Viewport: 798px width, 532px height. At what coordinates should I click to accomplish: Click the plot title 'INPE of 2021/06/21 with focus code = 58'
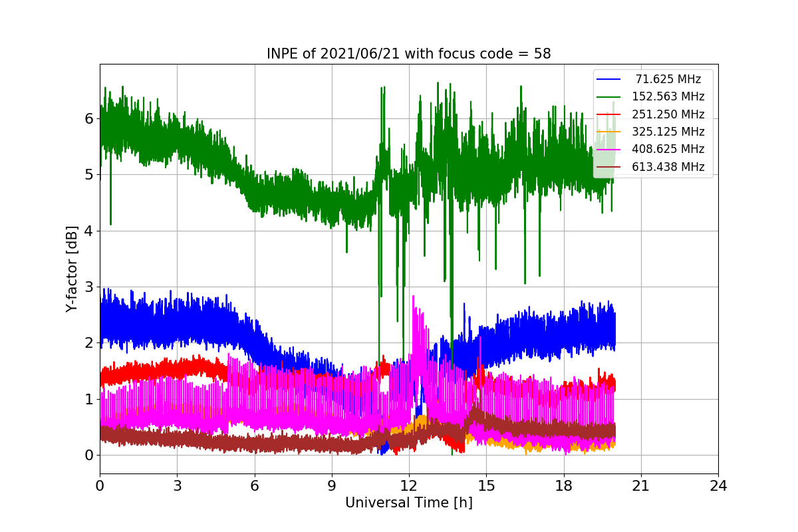click(x=408, y=54)
